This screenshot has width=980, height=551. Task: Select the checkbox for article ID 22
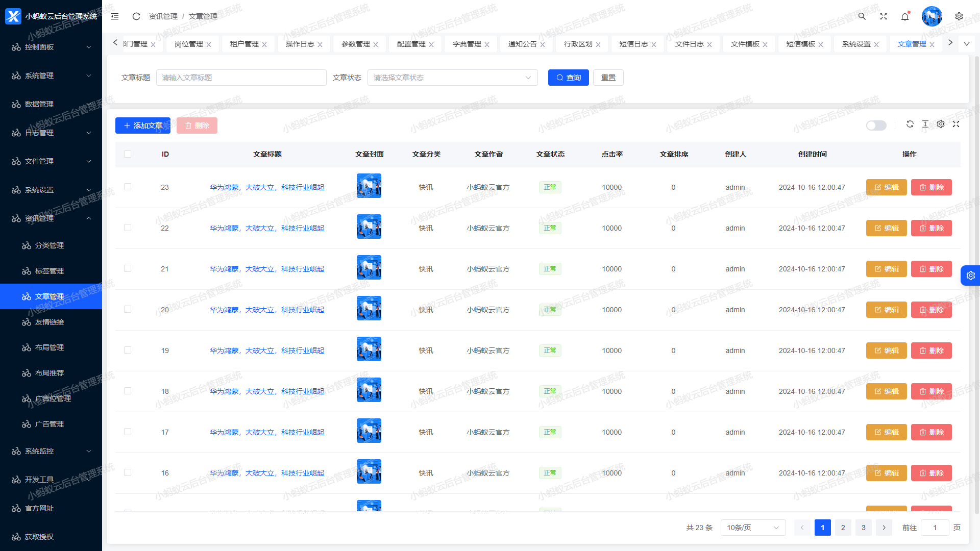pyautogui.click(x=128, y=228)
